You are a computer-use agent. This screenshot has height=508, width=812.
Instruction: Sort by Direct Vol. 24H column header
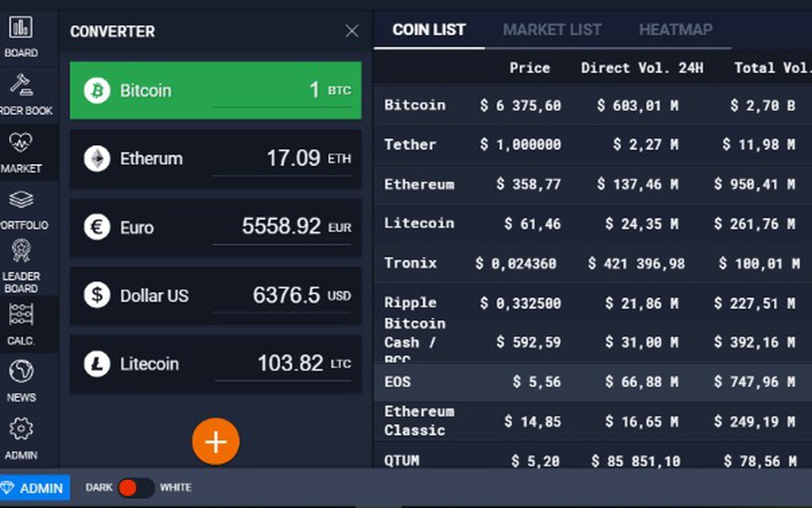pos(642,68)
